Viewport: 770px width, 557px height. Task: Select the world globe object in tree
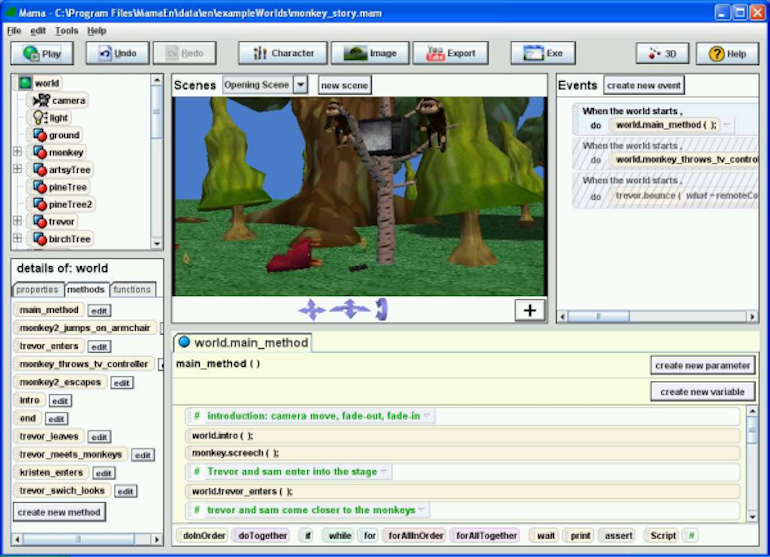tap(39, 83)
